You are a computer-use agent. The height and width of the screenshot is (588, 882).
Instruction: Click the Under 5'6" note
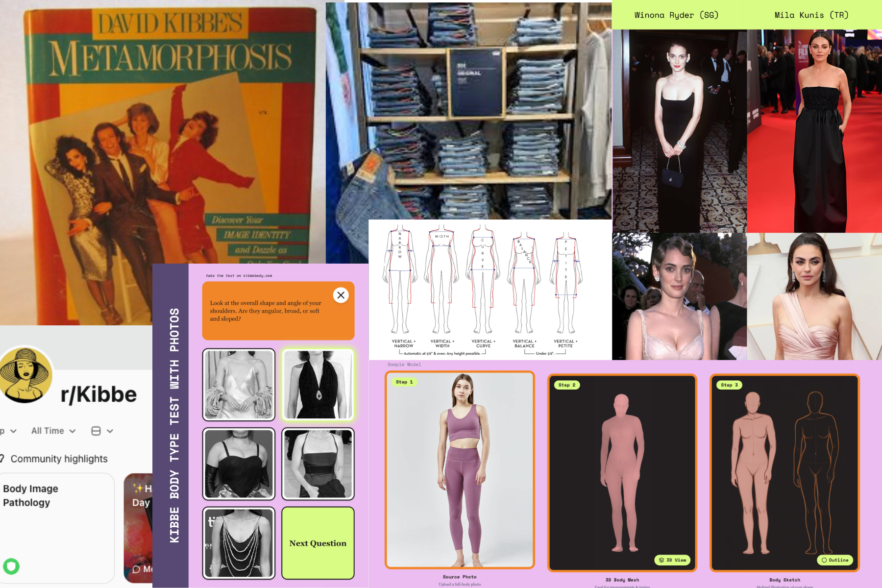coord(545,353)
